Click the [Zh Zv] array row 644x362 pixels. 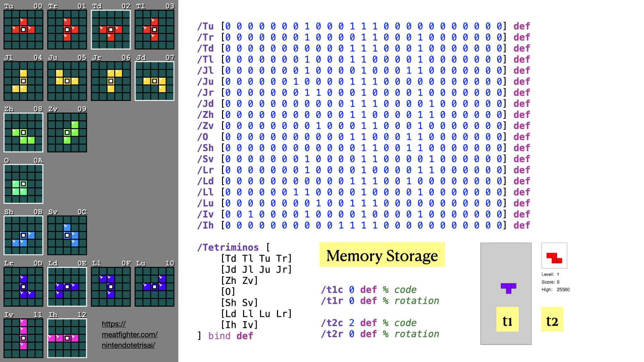(239, 281)
